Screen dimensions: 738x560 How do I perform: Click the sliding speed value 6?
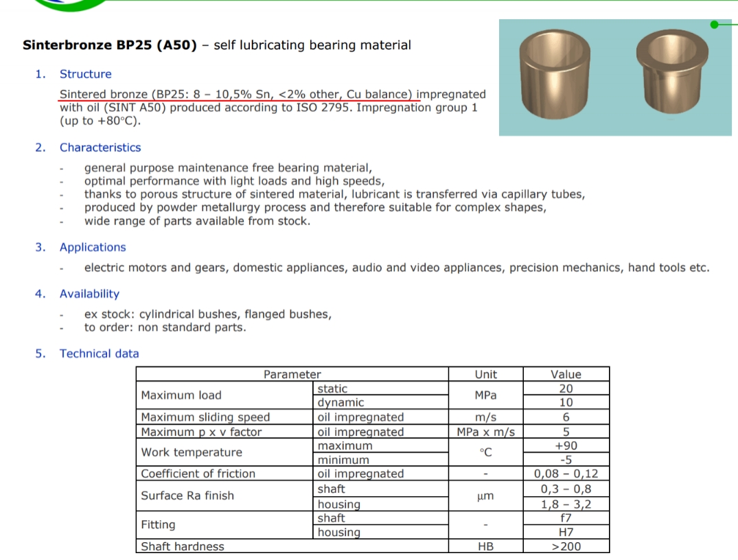[566, 417]
